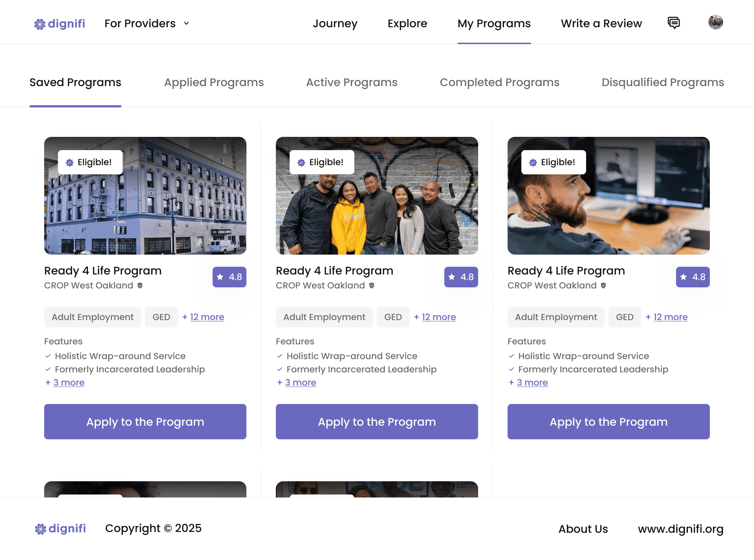Click the GED tag on the bearded man card

pos(625,317)
